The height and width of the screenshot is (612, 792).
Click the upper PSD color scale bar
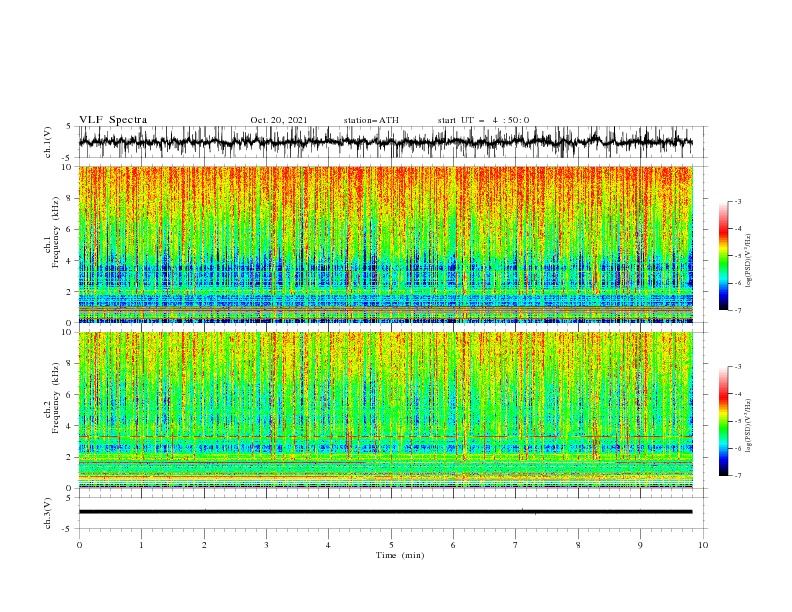pos(723,256)
